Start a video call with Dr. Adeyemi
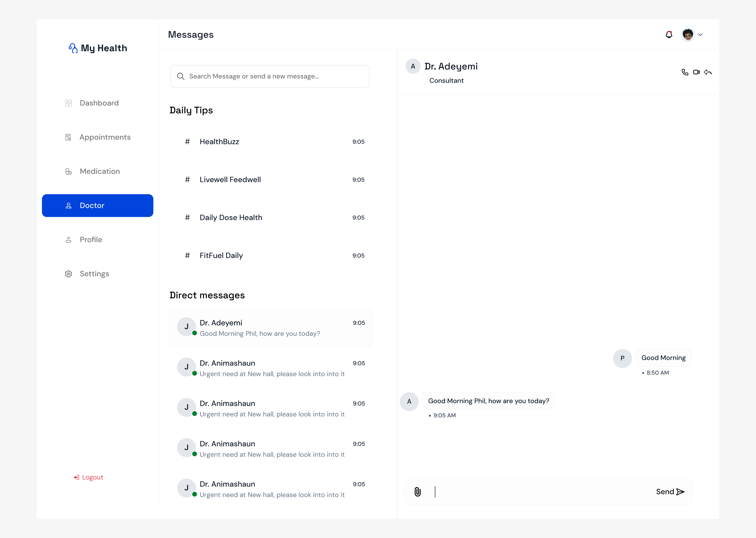The width and height of the screenshot is (756, 538). [696, 72]
